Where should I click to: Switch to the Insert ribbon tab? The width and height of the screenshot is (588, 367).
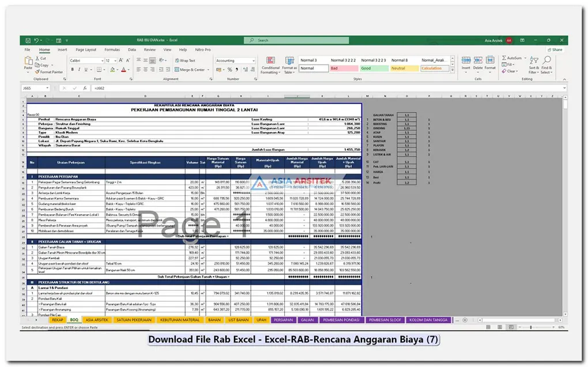click(x=62, y=50)
